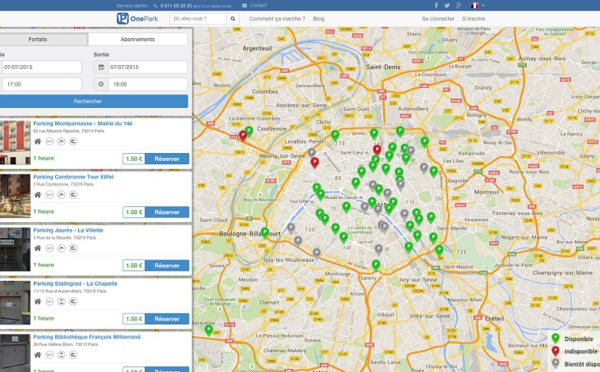Click the Disponible legend entry
This screenshot has height=372, width=600.
coord(573,339)
